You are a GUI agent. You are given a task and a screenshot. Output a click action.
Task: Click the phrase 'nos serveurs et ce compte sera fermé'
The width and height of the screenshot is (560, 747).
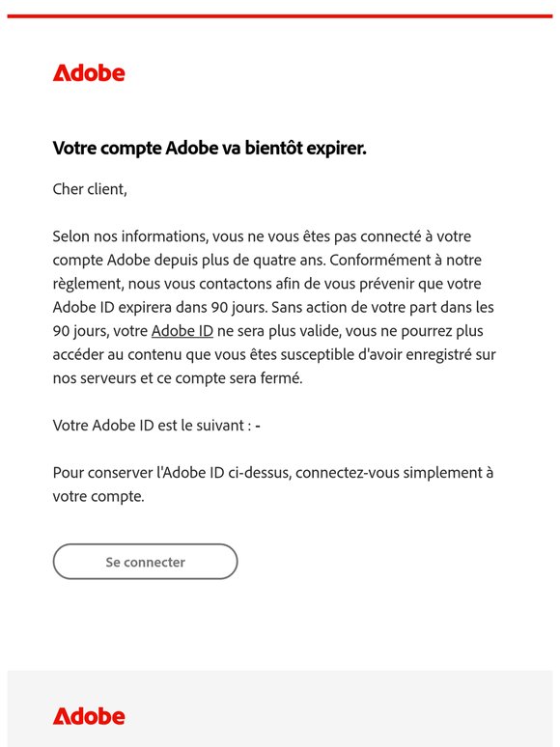click(x=178, y=378)
